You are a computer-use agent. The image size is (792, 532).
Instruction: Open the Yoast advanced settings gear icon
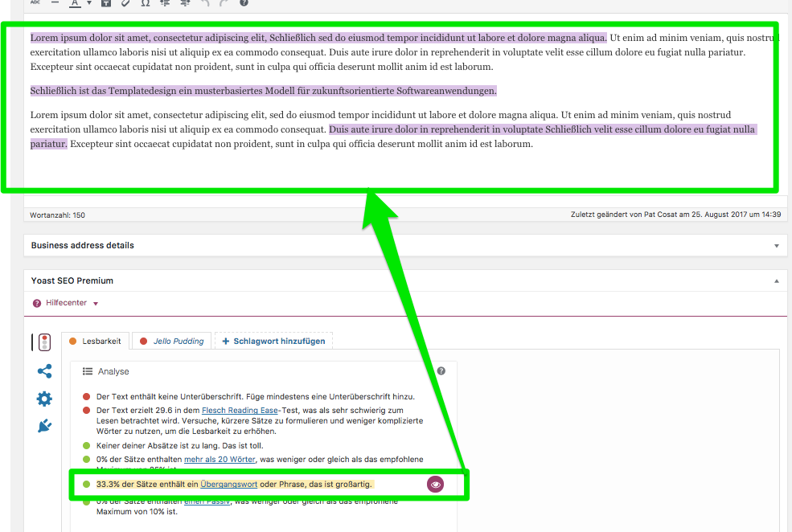tap(44, 399)
